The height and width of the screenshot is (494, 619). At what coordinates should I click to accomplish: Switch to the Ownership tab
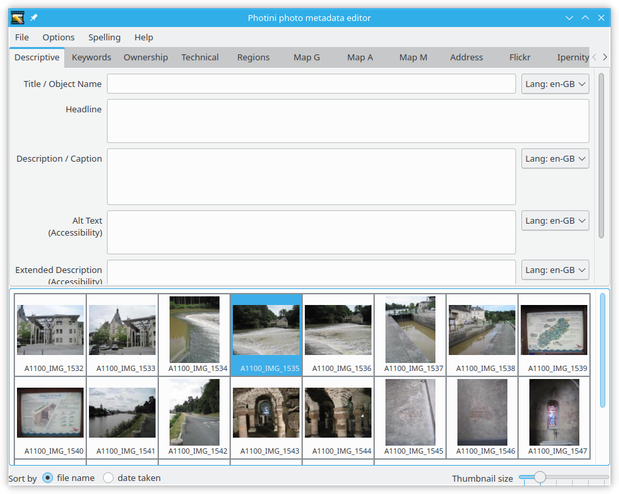[146, 58]
